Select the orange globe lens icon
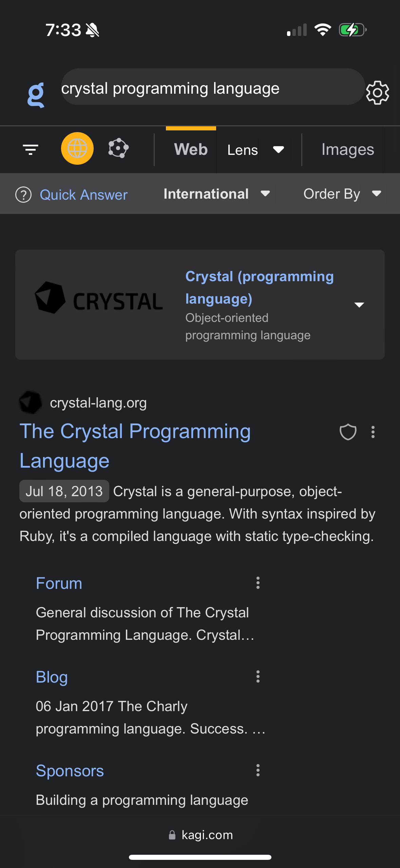This screenshot has width=400, height=868. coord(77,148)
